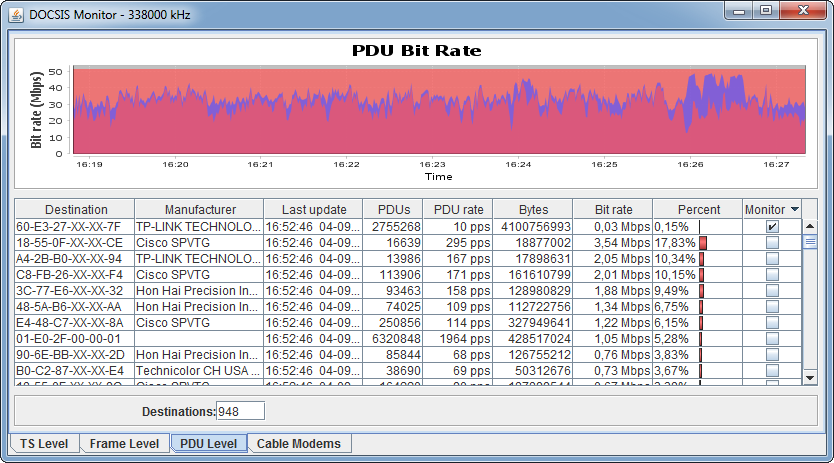Select the E4-48-C7-XX-XX-8A destination cell
Image resolution: width=834 pixels, height=463 pixels.
pyautogui.click(x=74, y=323)
